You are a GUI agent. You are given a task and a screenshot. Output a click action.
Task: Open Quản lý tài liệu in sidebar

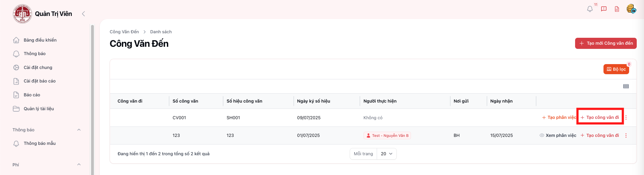[x=38, y=109]
